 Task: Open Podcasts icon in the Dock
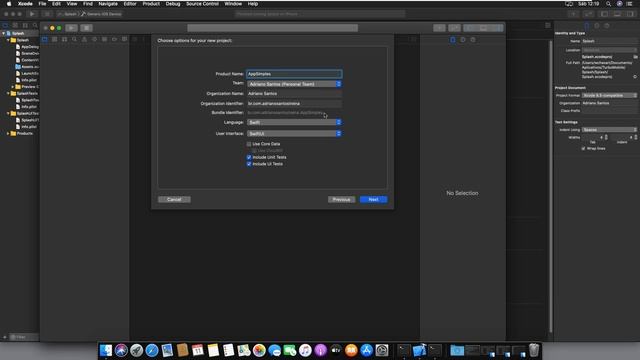320,350
